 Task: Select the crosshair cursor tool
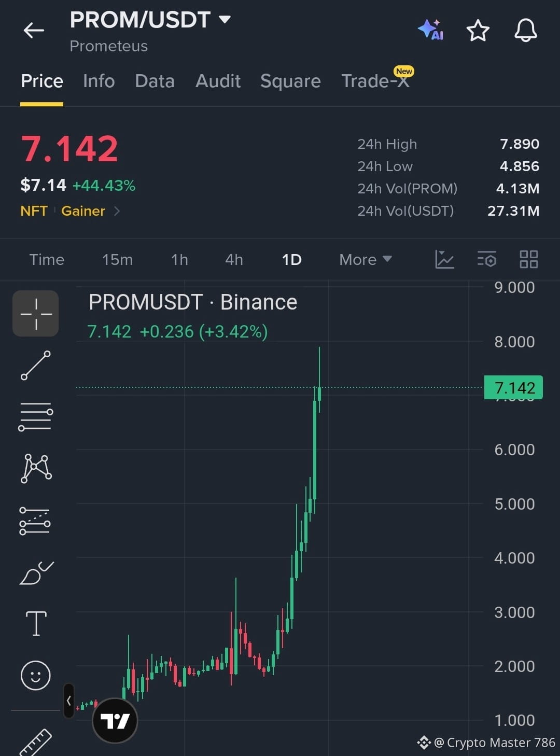[36, 314]
